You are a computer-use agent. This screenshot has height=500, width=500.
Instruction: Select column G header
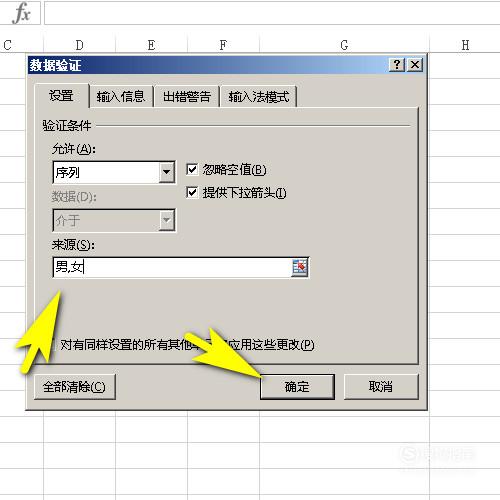coord(344,45)
